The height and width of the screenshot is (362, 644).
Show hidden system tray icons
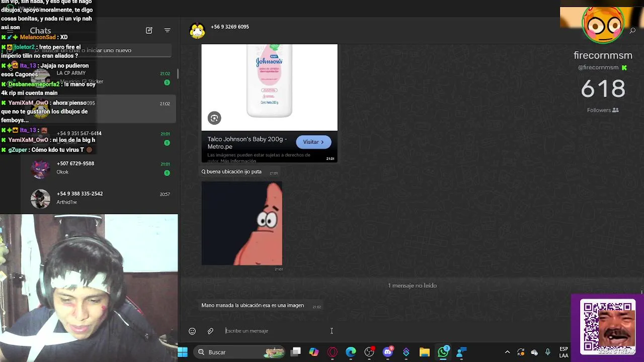tap(507, 352)
